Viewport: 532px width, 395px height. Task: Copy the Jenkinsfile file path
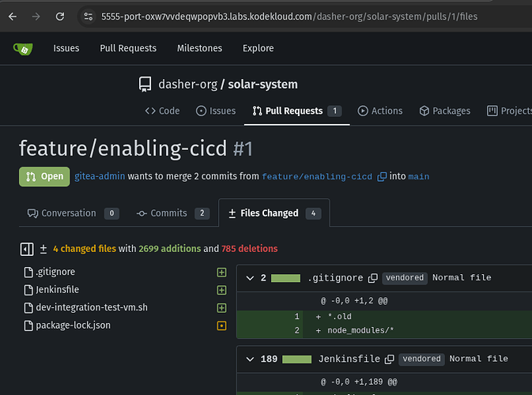(390, 359)
